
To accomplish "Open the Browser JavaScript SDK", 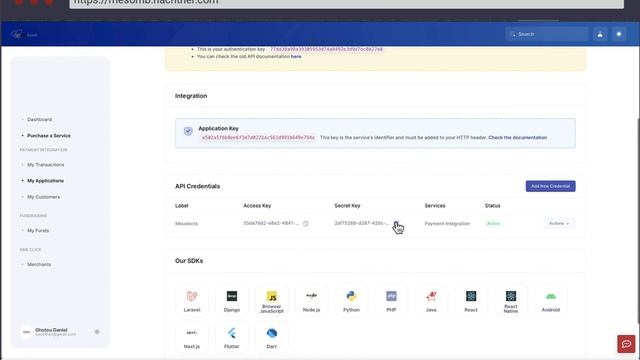I will (272, 300).
